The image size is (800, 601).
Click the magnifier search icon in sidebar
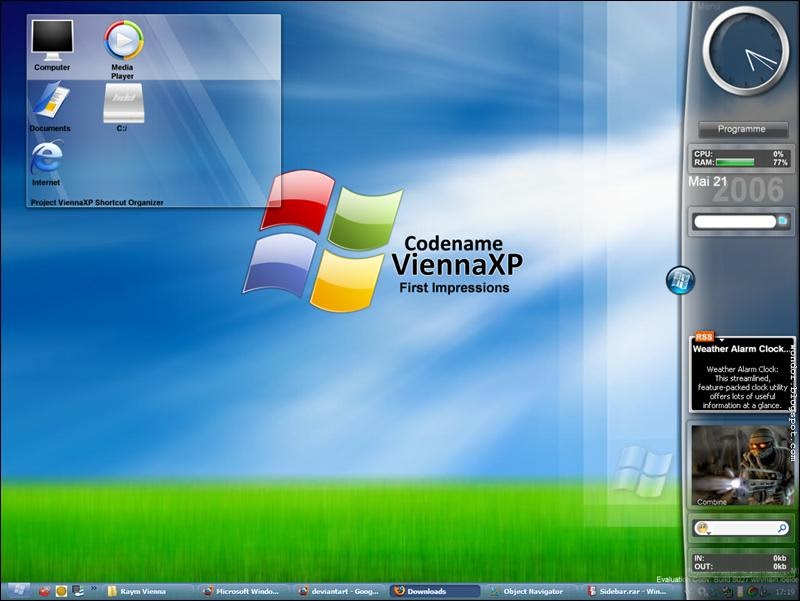(x=782, y=528)
